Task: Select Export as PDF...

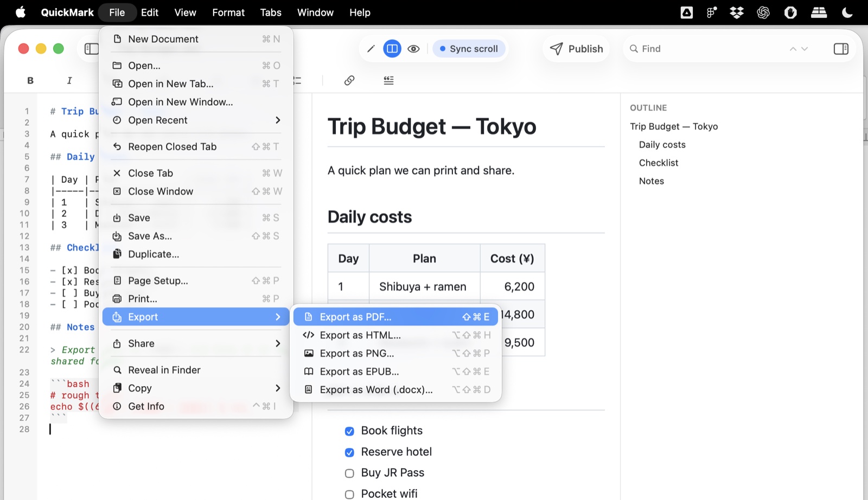Action: (x=395, y=317)
